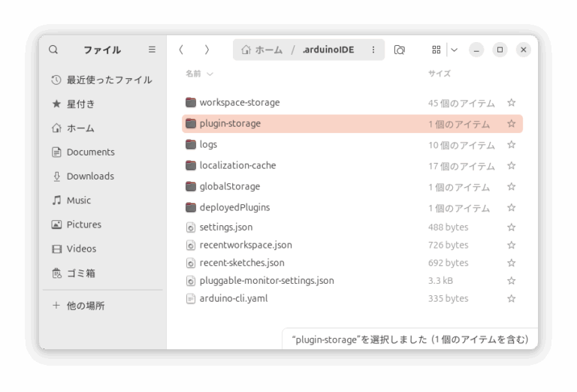Open 他の場所 other locations

(x=85, y=306)
